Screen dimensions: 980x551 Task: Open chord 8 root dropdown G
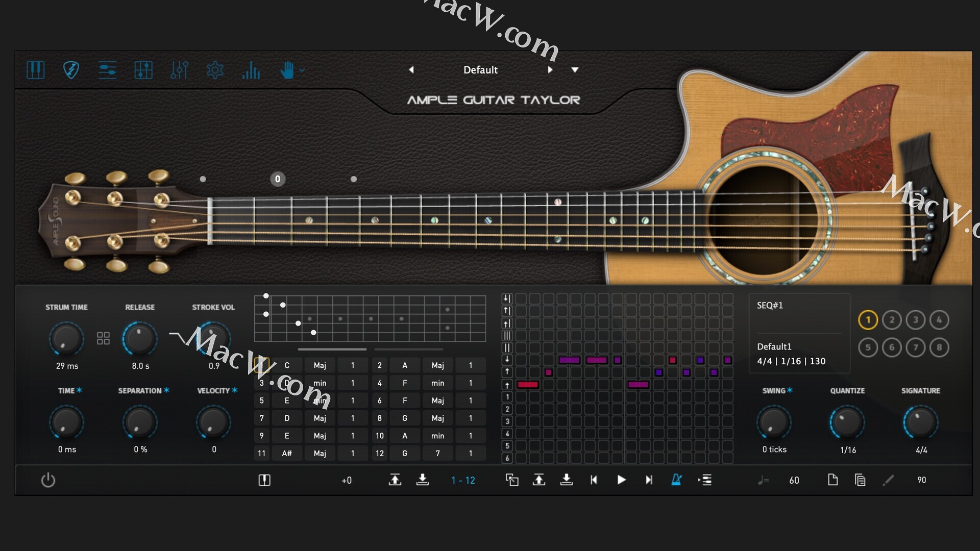405,418
